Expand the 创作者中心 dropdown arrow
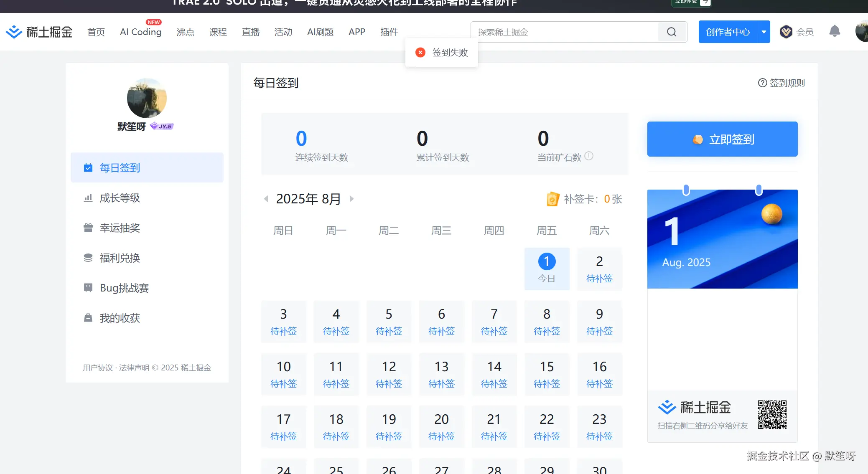The height and width of the screenshot is (474, 868). coord(765,31)
